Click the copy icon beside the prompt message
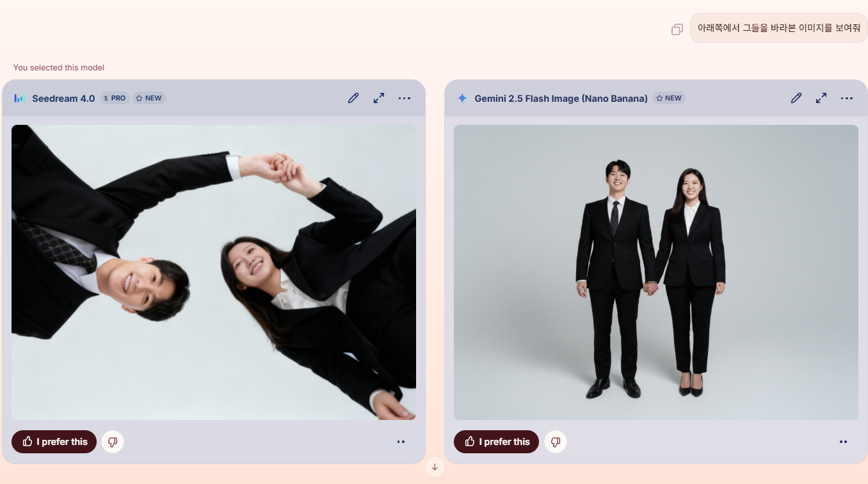The height and width of the screenshot is (484, 868). (677, 29)
